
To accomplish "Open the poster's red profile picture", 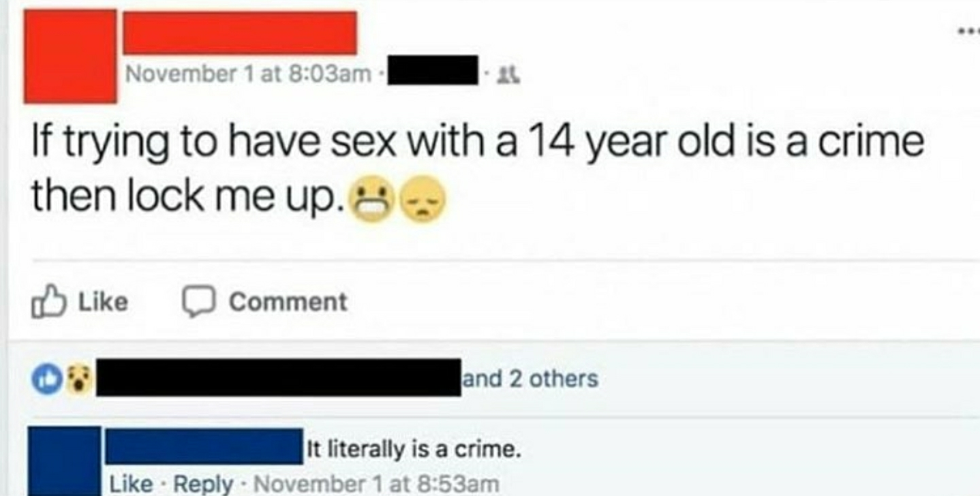I will (70, 57).
